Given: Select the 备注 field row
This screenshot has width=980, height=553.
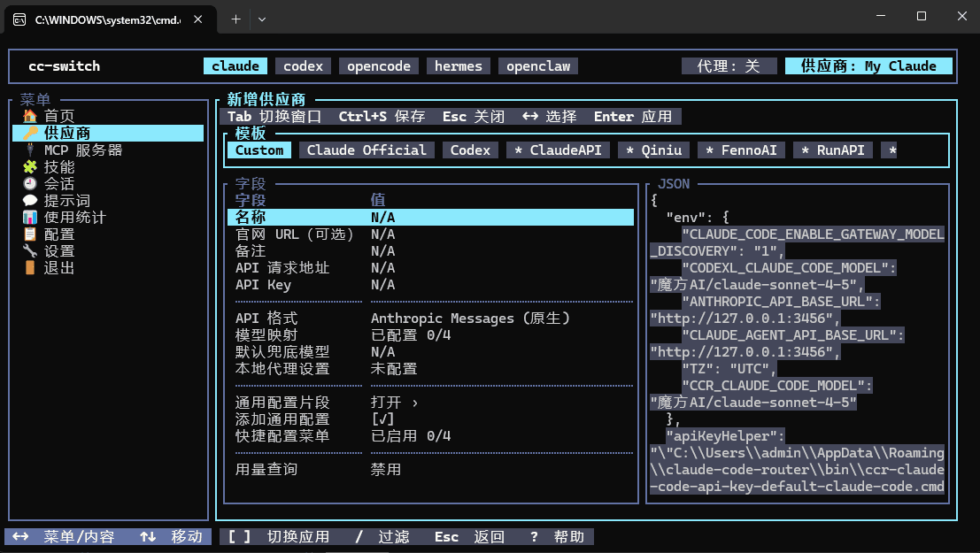Looking at the screenshot, I should pyautogui.click(x=430, y=251).
